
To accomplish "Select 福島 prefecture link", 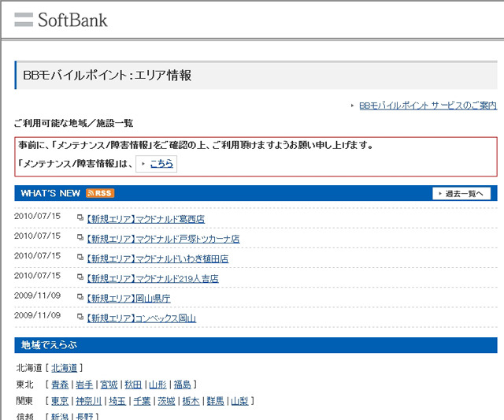I will coord(182,385).
